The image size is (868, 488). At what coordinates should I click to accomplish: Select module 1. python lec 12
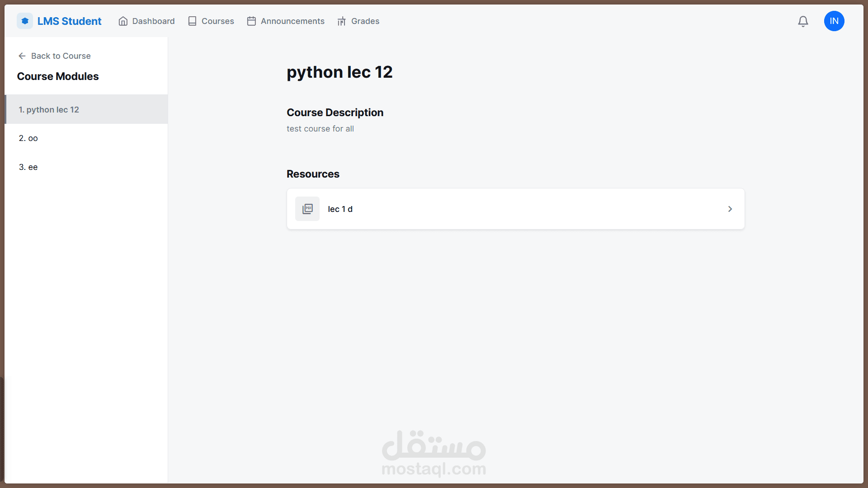(x=86, y=109)
